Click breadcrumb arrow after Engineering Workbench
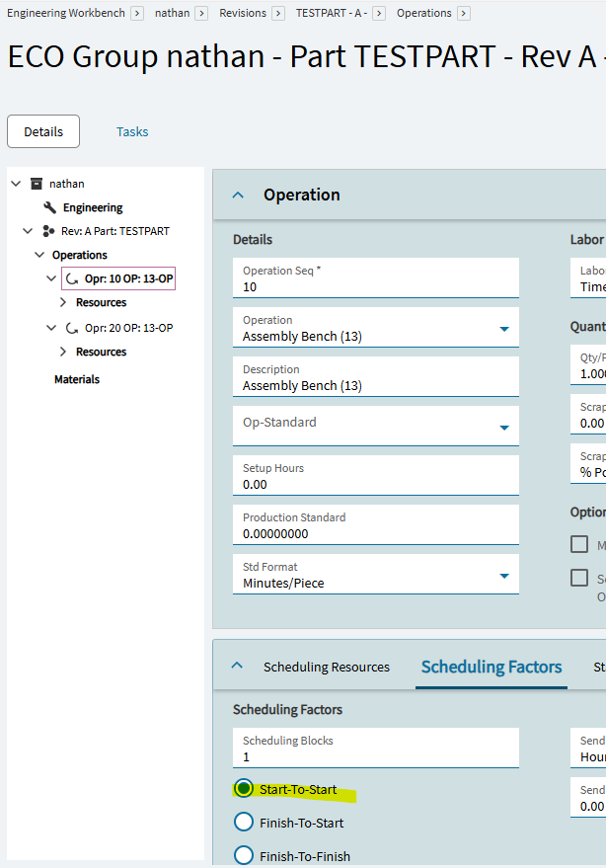Image resolution: width=606 pixels, height=868 pixels. click(x=137, y=13)
